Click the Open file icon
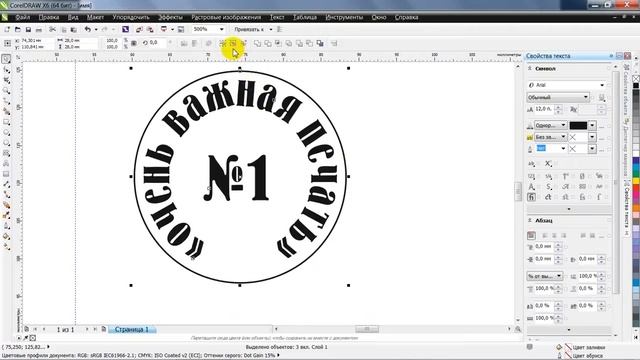The image size is (640, 360). (18, 29)
